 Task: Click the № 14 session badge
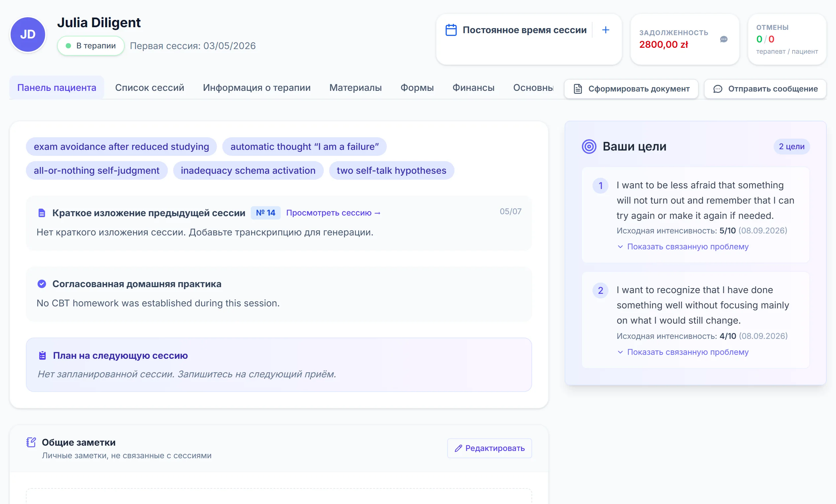point(266,213)
